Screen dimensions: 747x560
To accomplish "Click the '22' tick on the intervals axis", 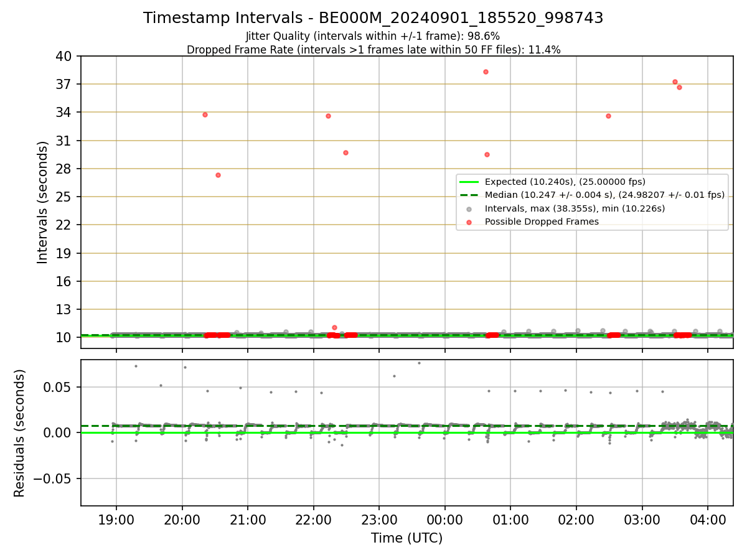I will point(65,225).
